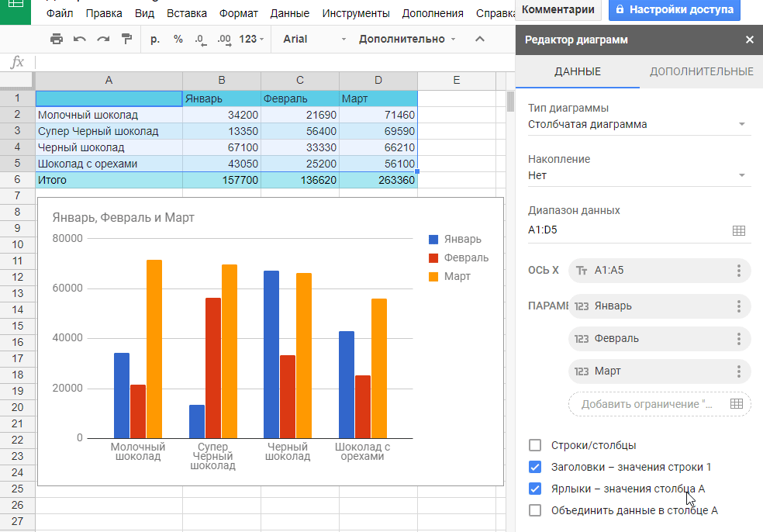Click the print icon in toolbar
Screen dimensions: 763x532
(x=56, y=39)
